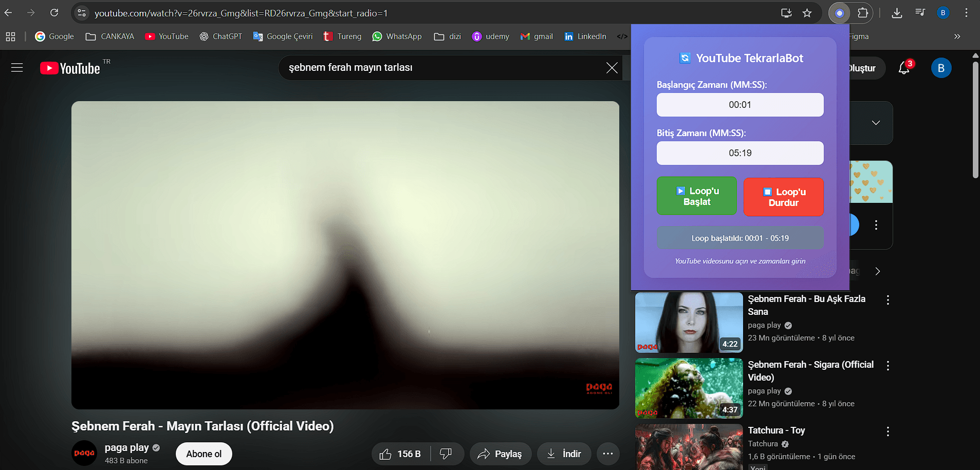Subscribe with the Abone ol button
Viewport: 980px width, 470px height.
[x=204, y=454]
